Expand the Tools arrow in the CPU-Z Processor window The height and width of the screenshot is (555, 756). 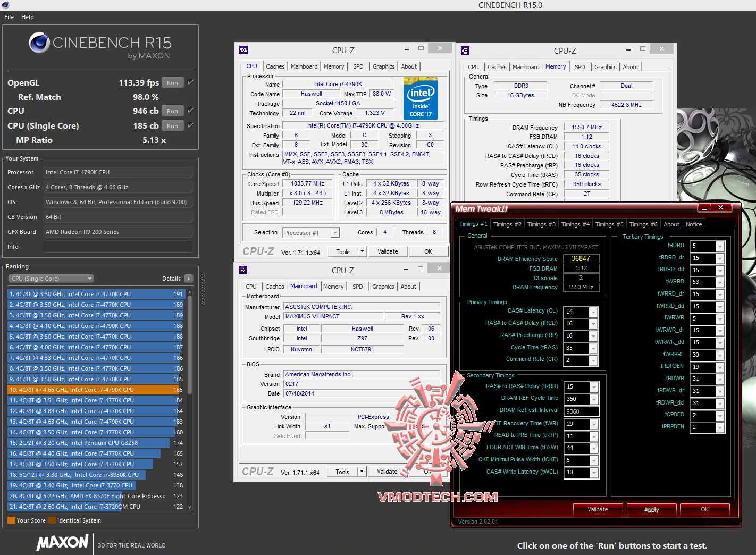362,251
